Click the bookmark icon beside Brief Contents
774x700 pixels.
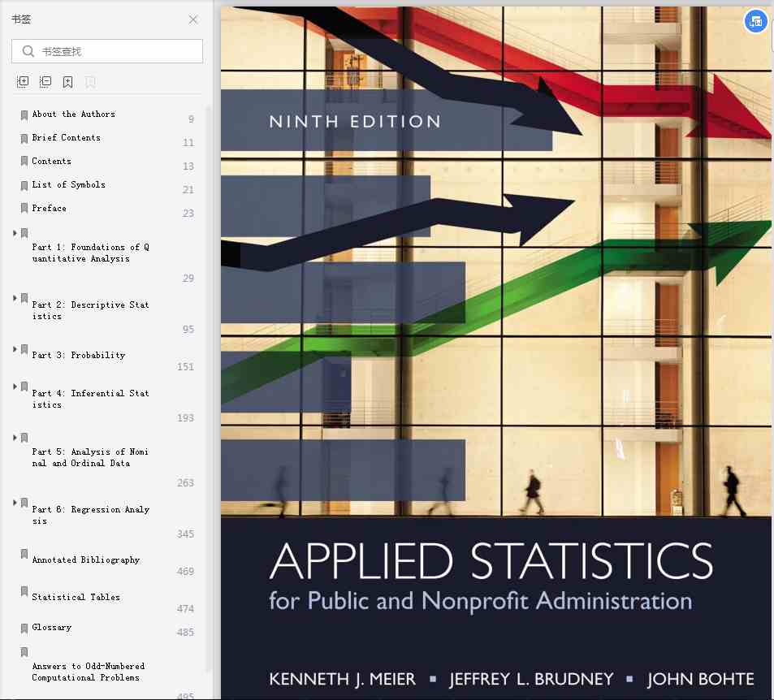coord(24,139)
